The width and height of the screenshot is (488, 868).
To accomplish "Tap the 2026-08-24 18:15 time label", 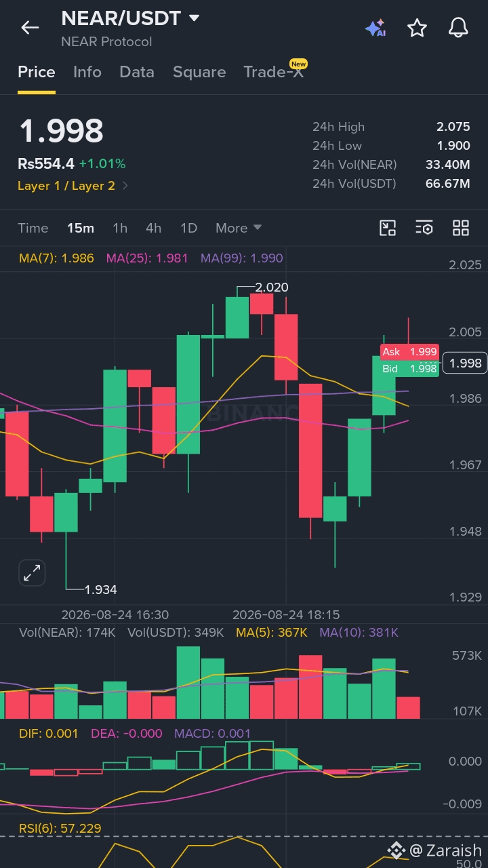I will (x=286, y=615).
